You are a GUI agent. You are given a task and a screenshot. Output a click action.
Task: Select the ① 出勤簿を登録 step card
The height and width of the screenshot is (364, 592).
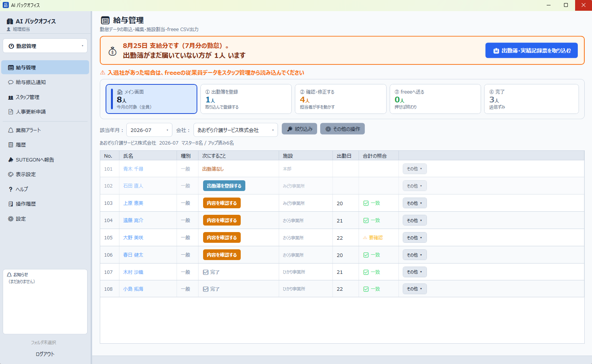(246, 99)
